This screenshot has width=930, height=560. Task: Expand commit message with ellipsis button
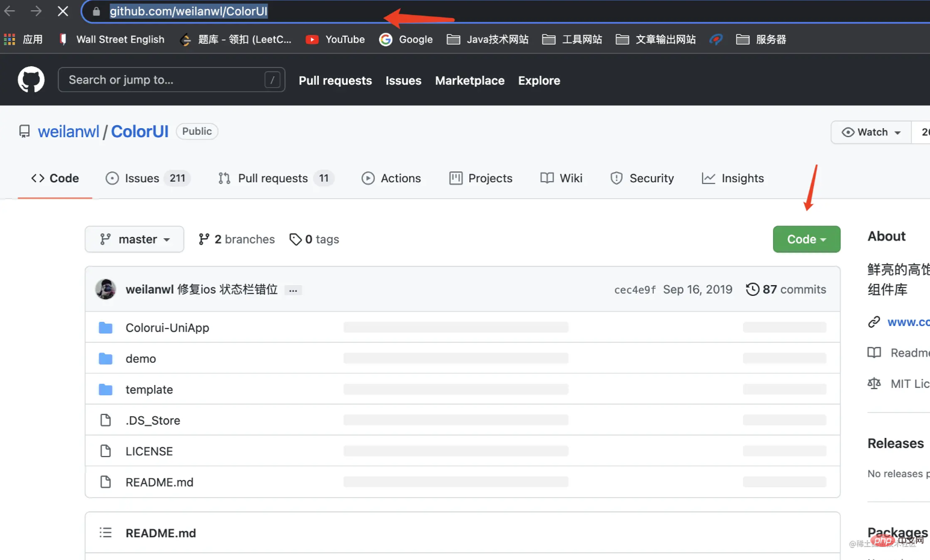pos(293,290)
